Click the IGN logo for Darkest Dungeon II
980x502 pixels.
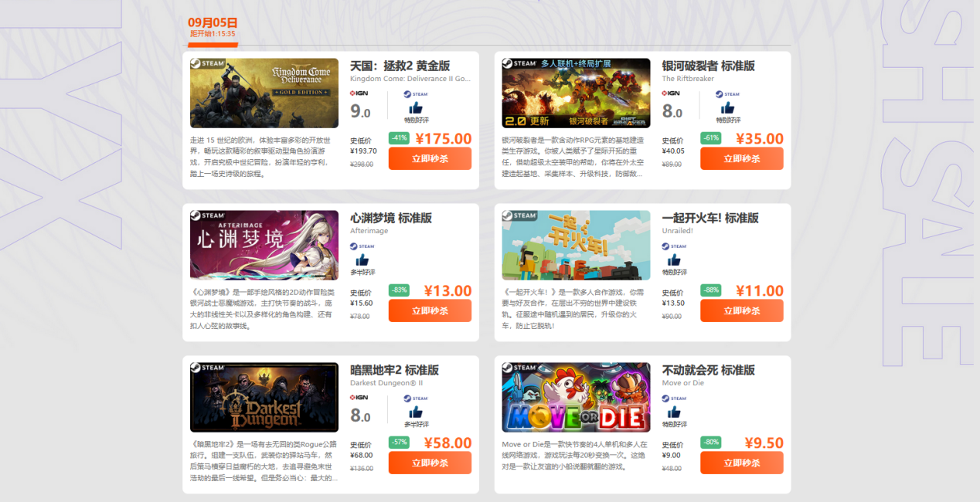[359, 398]
